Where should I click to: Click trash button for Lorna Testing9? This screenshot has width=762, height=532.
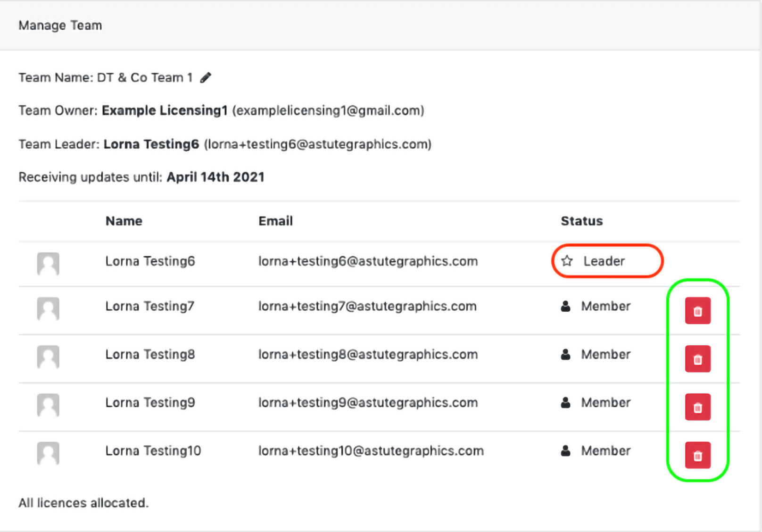point(697,407)
